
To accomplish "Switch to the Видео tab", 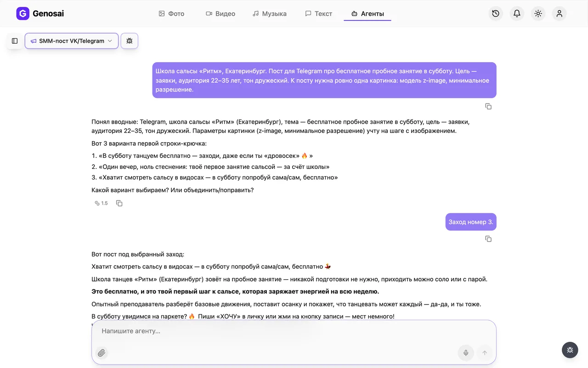I will [x=220, y=14].
